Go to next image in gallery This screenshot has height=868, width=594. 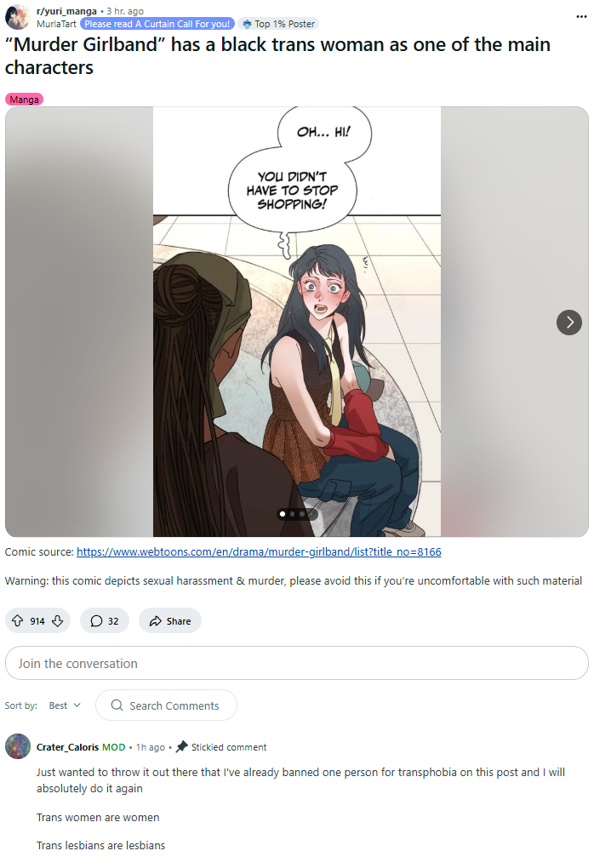point(569,323)
